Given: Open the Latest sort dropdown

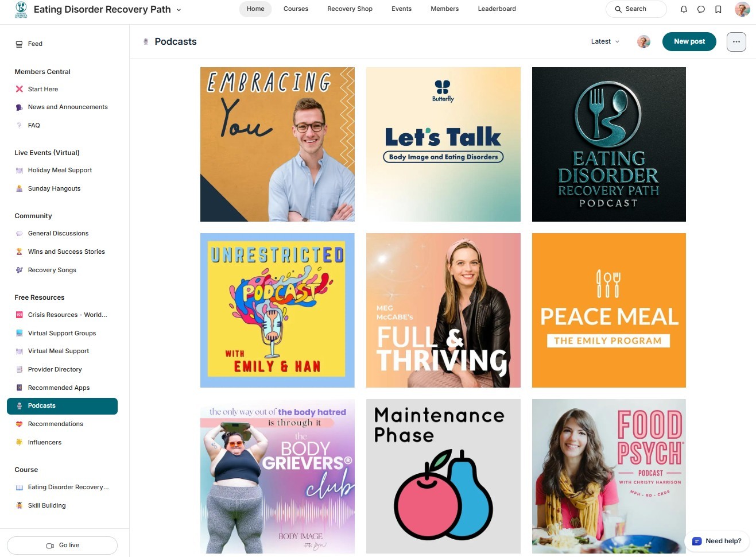Looking at the screenshot, I should [605, 41].
